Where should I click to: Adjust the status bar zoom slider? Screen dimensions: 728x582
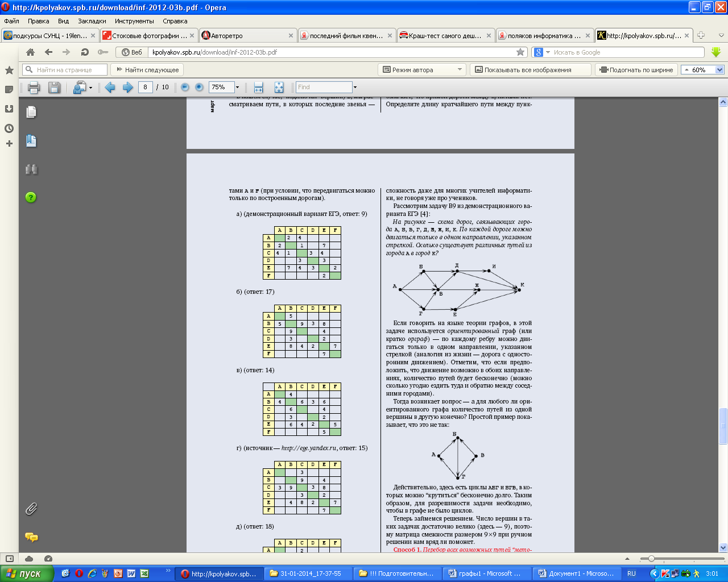point(651,559)
